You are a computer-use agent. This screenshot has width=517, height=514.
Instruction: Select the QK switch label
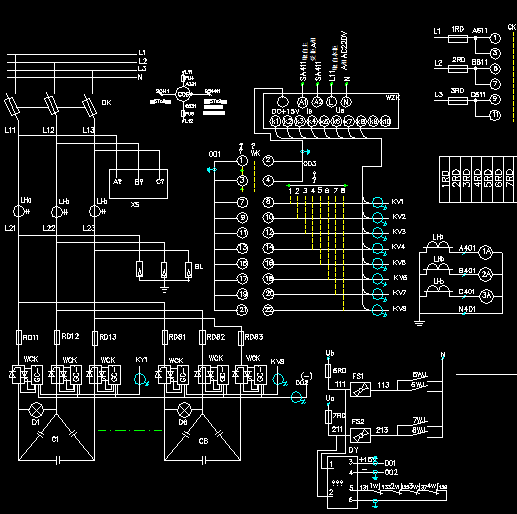coord(106,103)
